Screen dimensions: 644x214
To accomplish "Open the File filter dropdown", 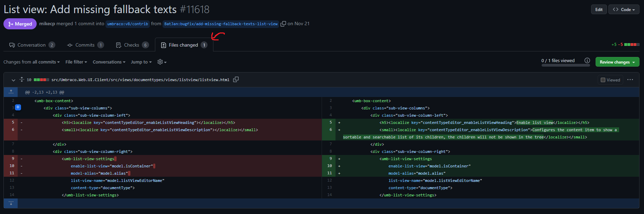I will point(76,62).
